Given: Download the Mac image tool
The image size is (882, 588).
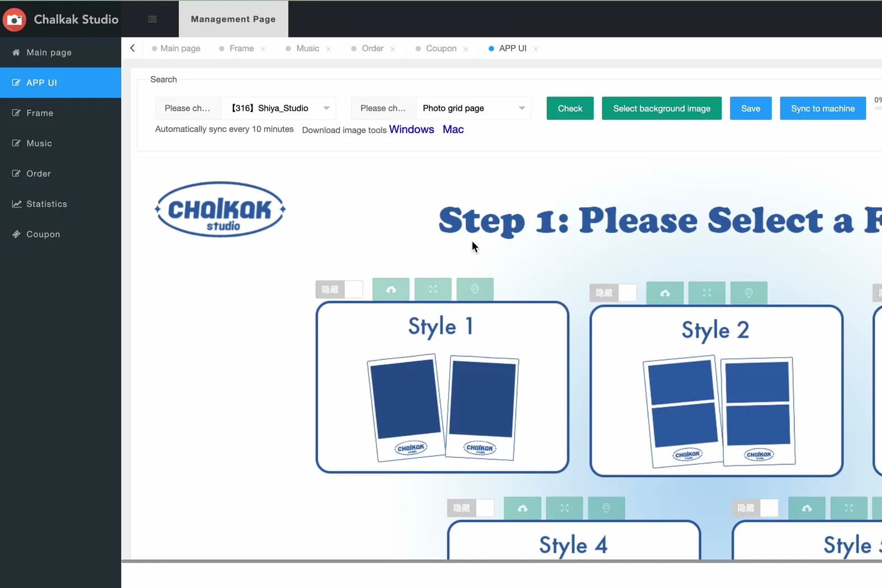Looking at the screenshot, I should 453,130.
